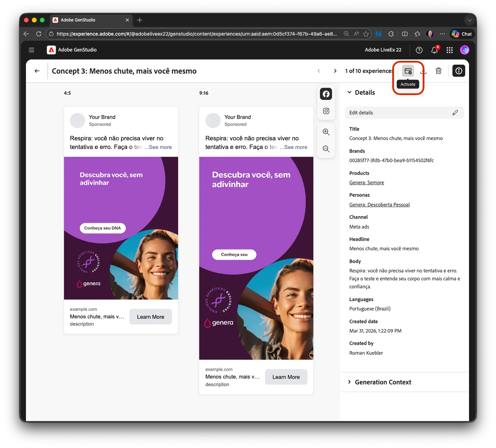The width and height of the screenshot is (496, 448).
Task: Switch preview to Instagram
Action: 326,111
